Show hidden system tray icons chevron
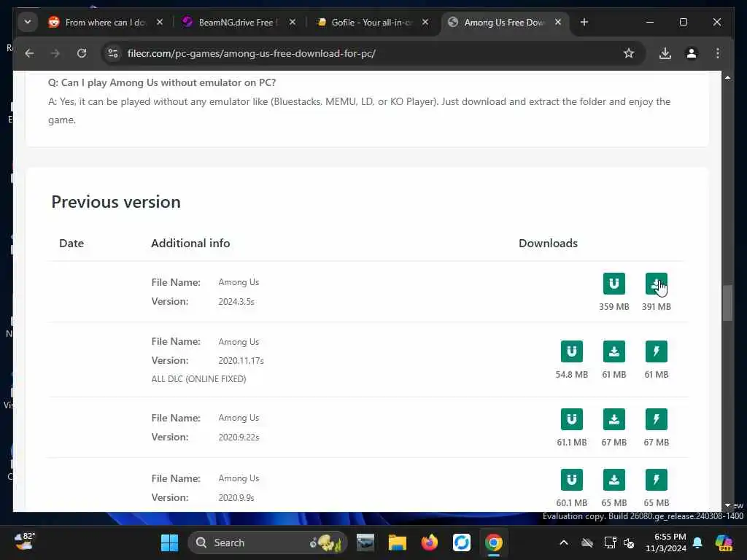This screenshot has width=747, height=560. pyautogui.click(x=564, y=542)
